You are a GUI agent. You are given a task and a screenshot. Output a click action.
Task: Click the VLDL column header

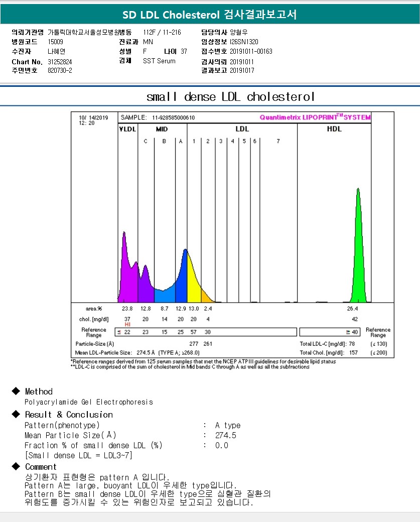[x=128, y=129]
